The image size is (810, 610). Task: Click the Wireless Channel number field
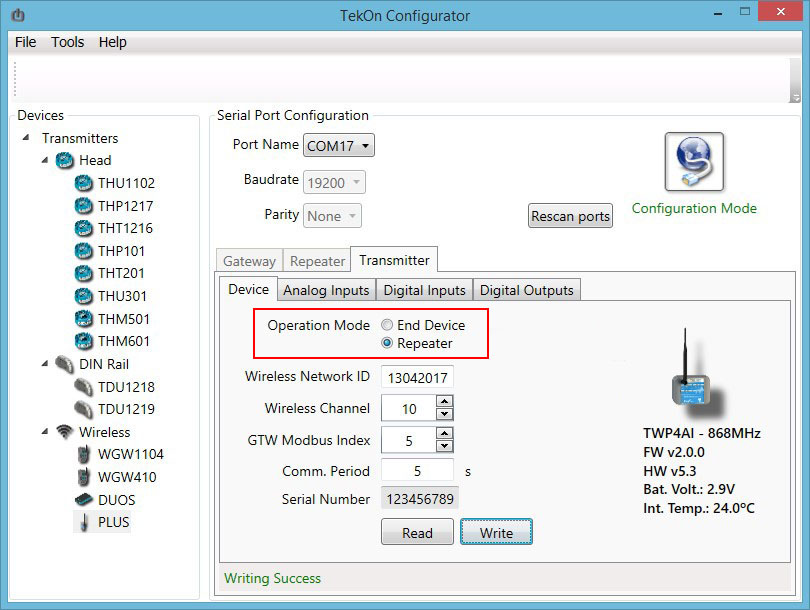pyautogui.click(x=409, y=409)
